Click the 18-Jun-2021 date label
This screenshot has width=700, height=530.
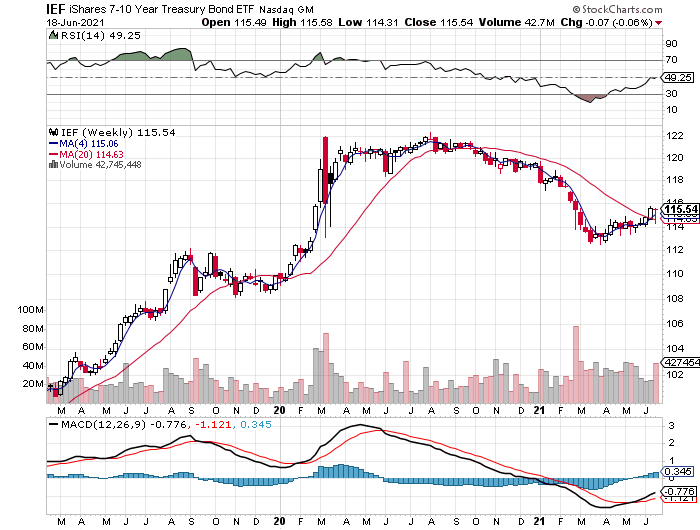tap(75, 22)
